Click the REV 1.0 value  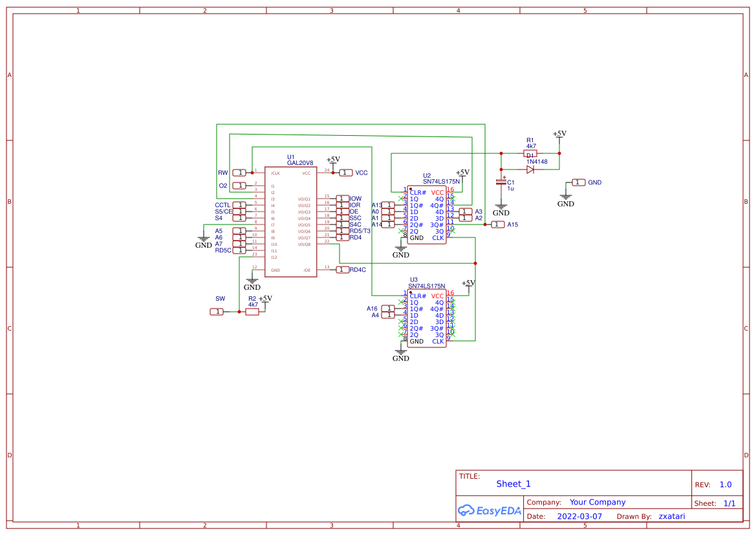click(x=725, y=484)
